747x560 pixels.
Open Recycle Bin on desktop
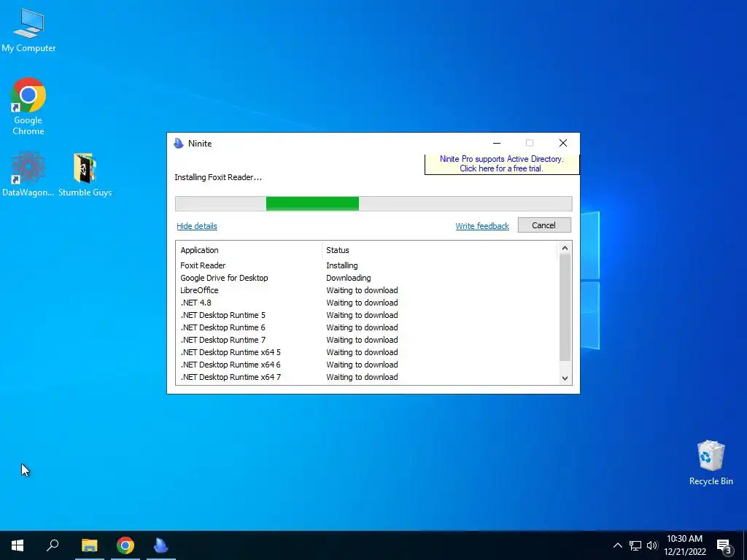[711, 462]
